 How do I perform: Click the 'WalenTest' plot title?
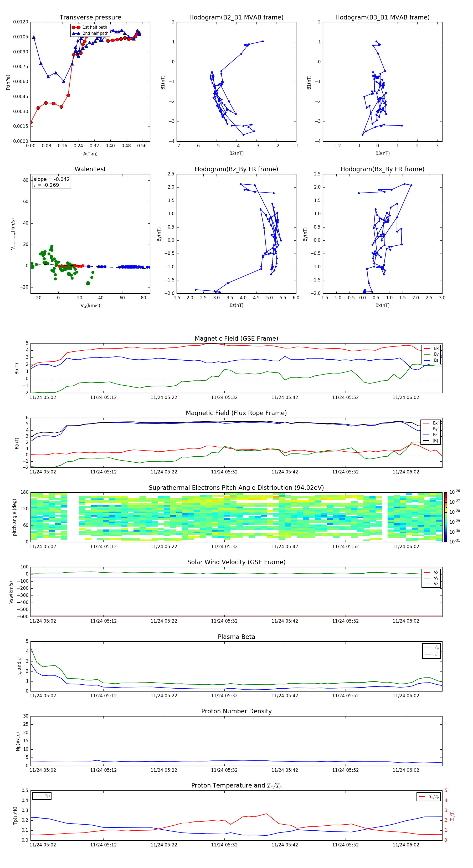tap(90, 169)
